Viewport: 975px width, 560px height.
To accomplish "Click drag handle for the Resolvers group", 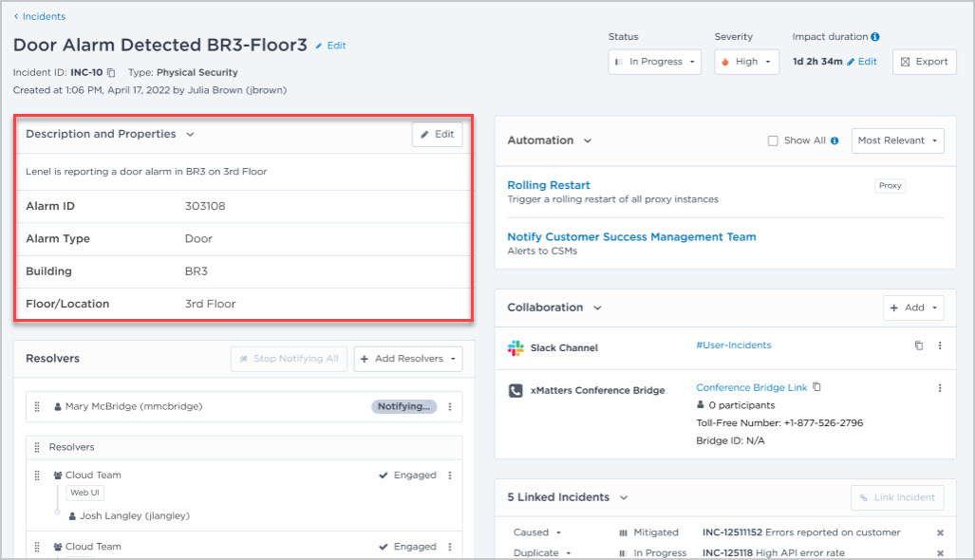I will [x=37, y=447].
